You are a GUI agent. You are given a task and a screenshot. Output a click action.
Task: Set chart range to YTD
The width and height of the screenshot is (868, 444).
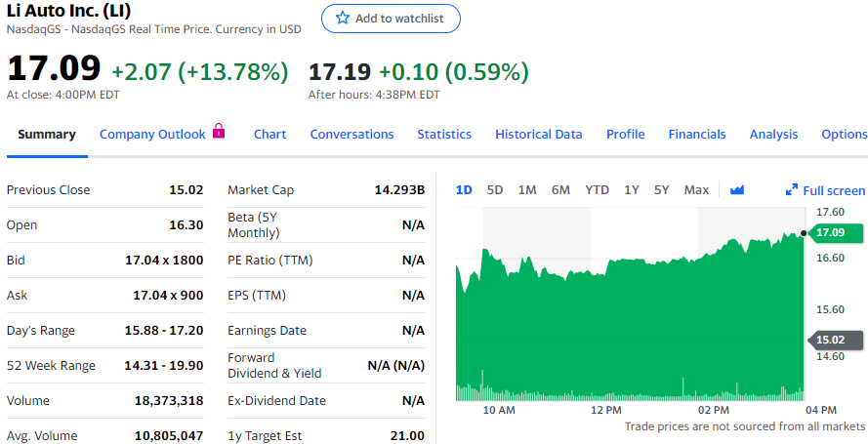click(597, 189)
